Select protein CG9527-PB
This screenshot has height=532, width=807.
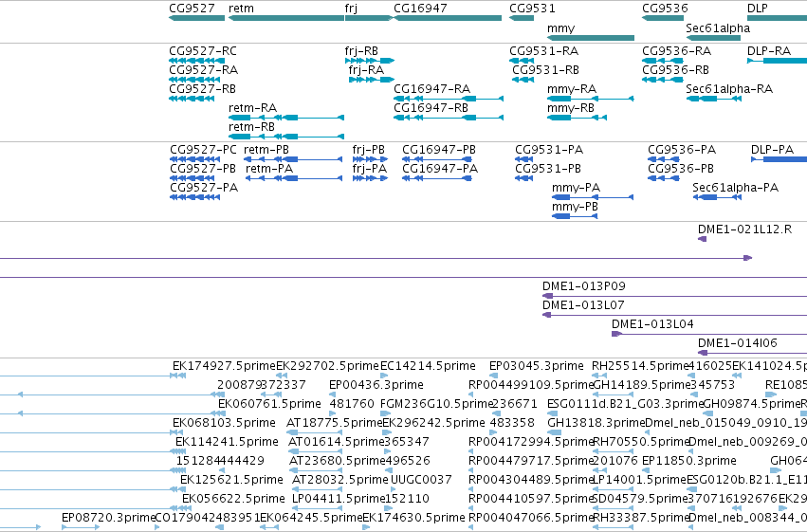pos(203,169)
